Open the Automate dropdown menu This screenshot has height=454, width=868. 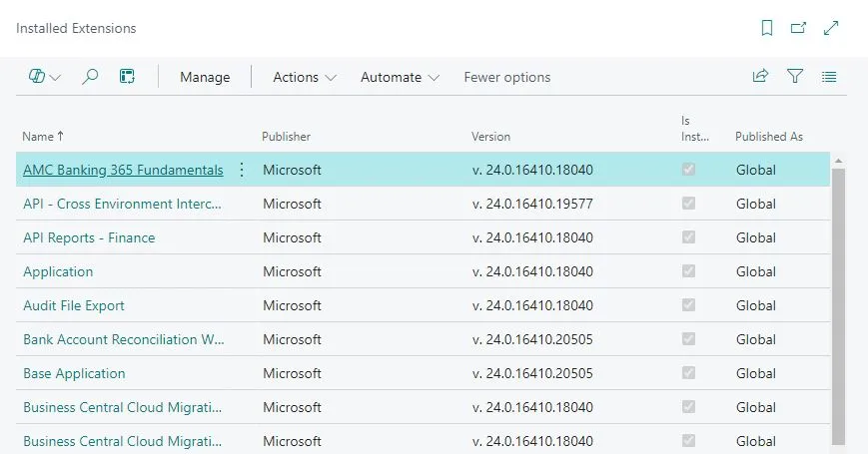pos(400,77)
